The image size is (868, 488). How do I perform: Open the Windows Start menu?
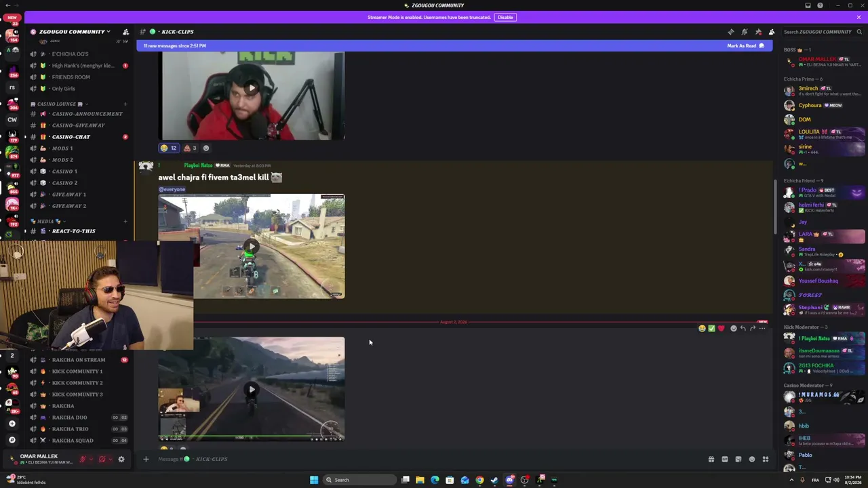click(314, 480)
